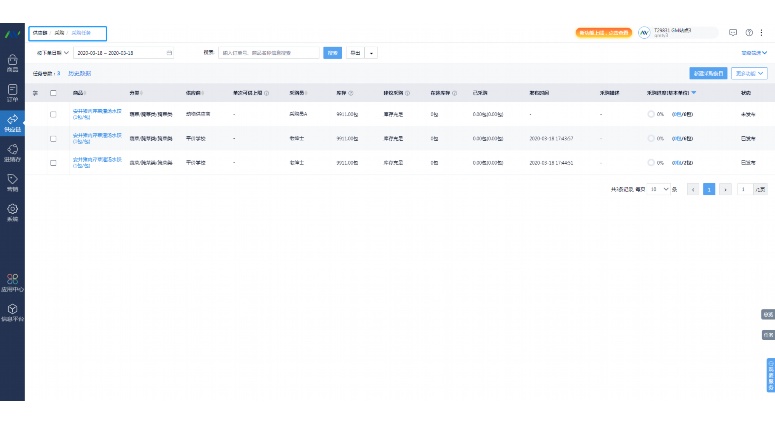Image resolution: width=775 pixels, height=424 pixels.
Task: Click the blue search button
Action: [333, 53]
